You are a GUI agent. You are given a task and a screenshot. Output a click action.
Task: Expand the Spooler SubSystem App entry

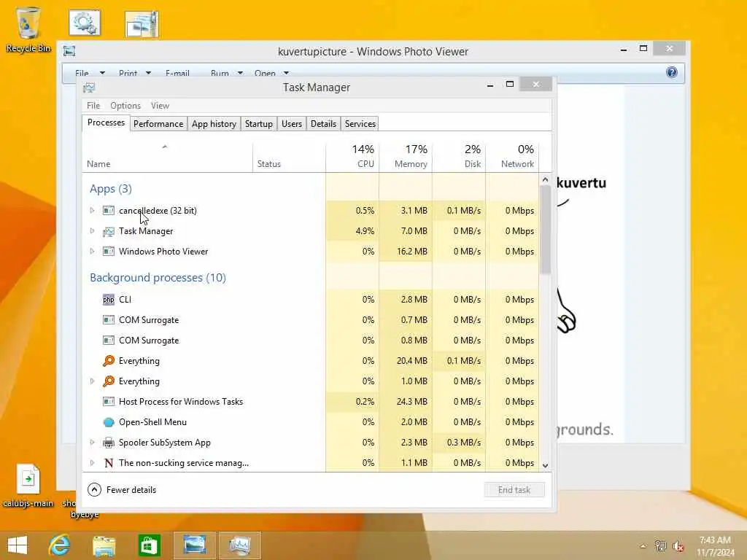tap(93, 443)
